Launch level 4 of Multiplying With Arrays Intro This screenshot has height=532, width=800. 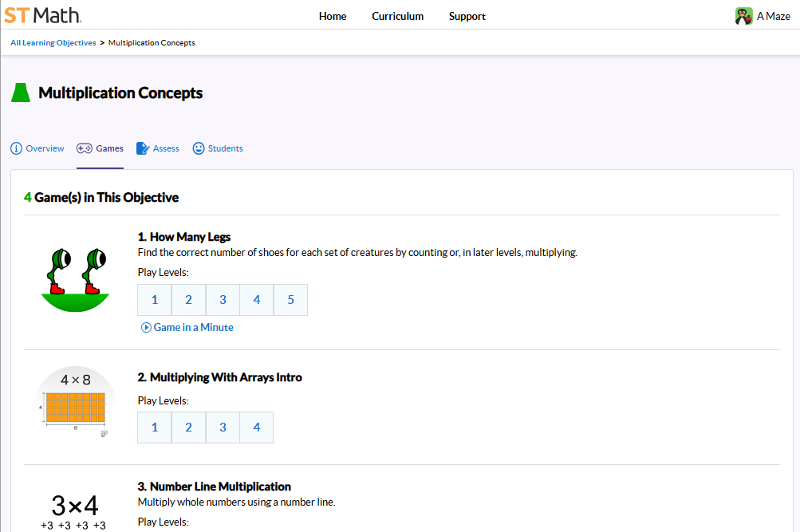pos(257,428)
